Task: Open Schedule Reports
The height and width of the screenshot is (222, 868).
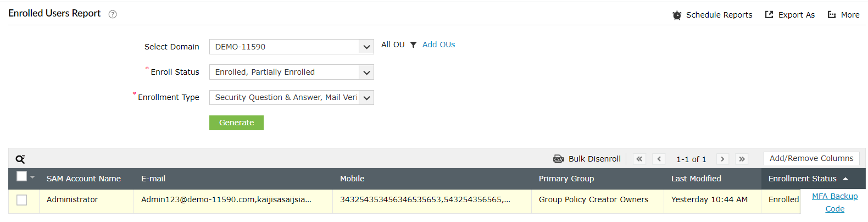Action: point(713,15)
